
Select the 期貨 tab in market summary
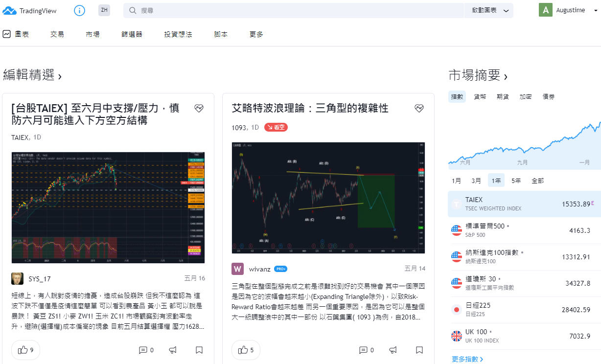tap(503, 97)
